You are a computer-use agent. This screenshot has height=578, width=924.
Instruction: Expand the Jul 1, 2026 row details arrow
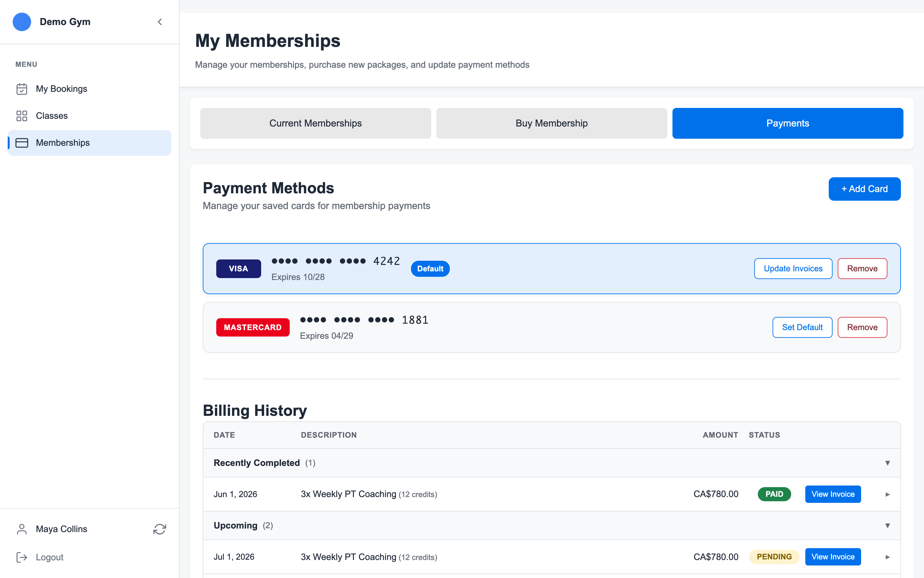pyautogui.click(x=887, y=557)
